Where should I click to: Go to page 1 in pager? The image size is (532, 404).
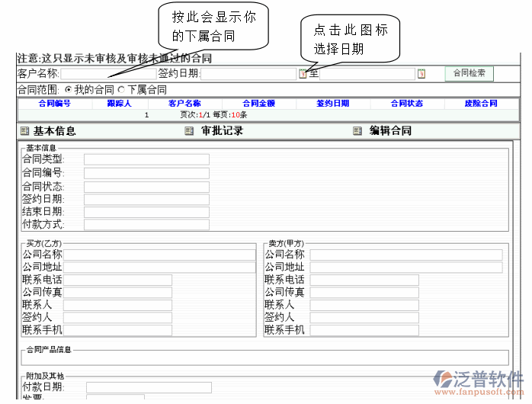pos(146,115)
